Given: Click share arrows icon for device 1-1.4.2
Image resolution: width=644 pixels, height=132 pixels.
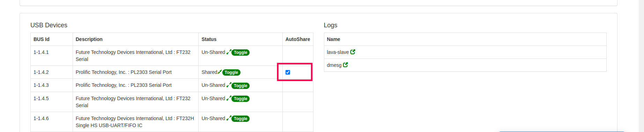Looking at the screenshot, I should [220, 72].
